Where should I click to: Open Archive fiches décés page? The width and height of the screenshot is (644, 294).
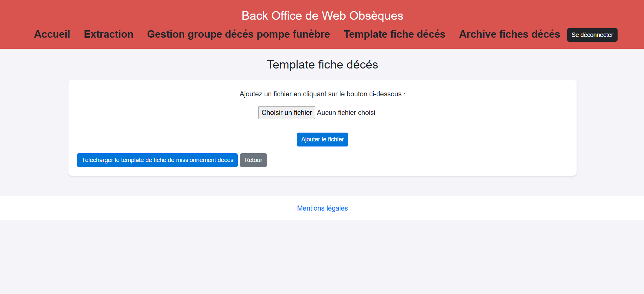(509, 34)
